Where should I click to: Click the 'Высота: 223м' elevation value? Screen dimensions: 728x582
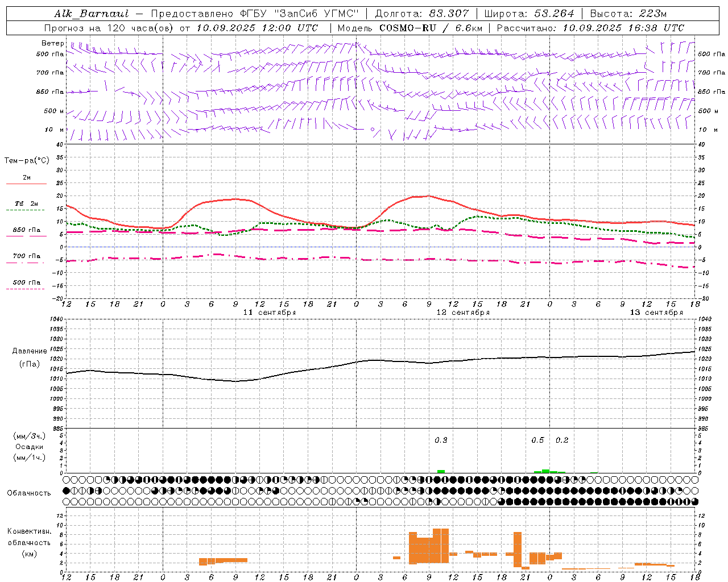pyautogui.click(x=628, y=14)
